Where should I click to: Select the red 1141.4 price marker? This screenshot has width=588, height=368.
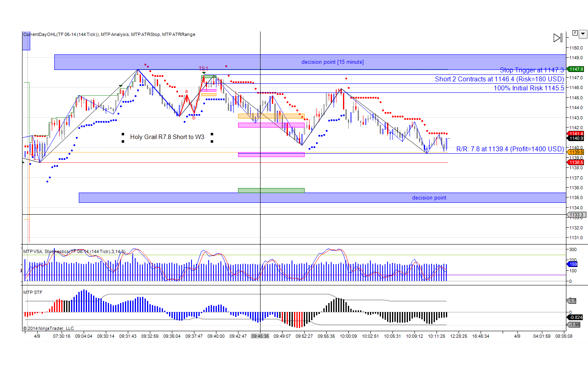click(576, 134)
